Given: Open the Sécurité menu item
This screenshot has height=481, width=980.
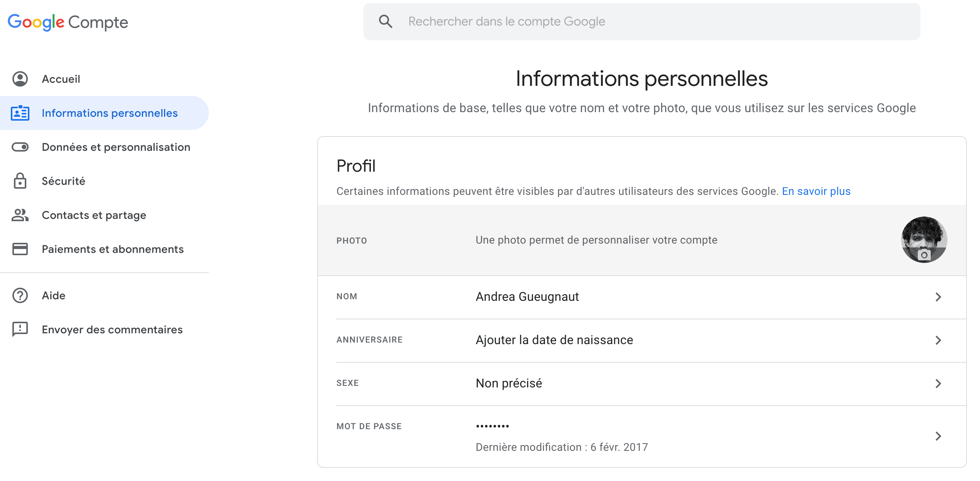Looking at the screenshot, I should [63, 181].
